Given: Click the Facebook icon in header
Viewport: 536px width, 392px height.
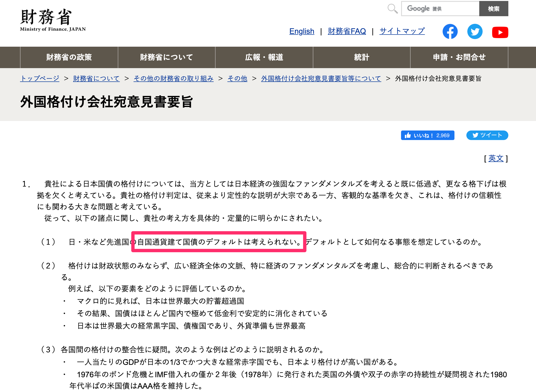Looking at the screenshot, I should [450, 31].
